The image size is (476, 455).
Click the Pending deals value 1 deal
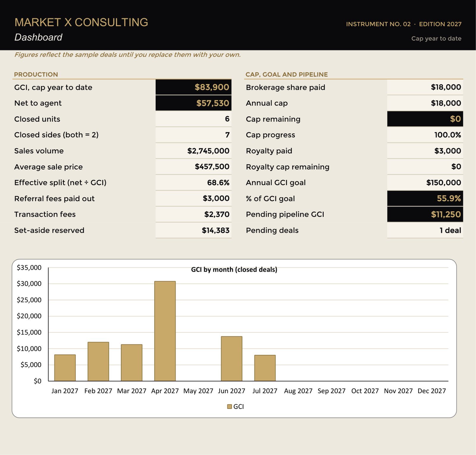[425, 230]
